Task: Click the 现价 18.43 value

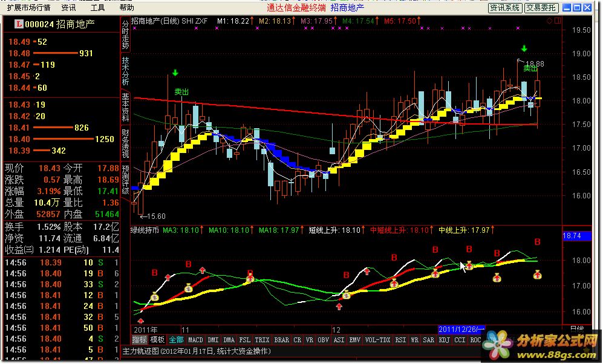Action: point(49,168)
